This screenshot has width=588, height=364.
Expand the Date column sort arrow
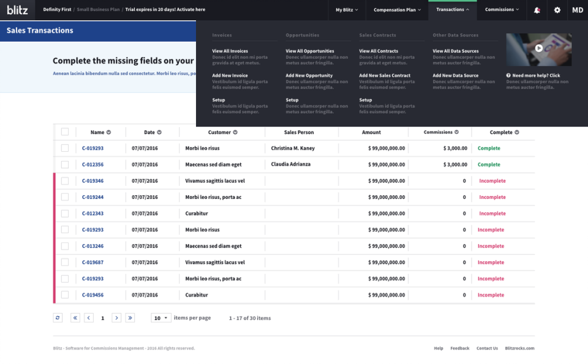(x=159, y=132)
